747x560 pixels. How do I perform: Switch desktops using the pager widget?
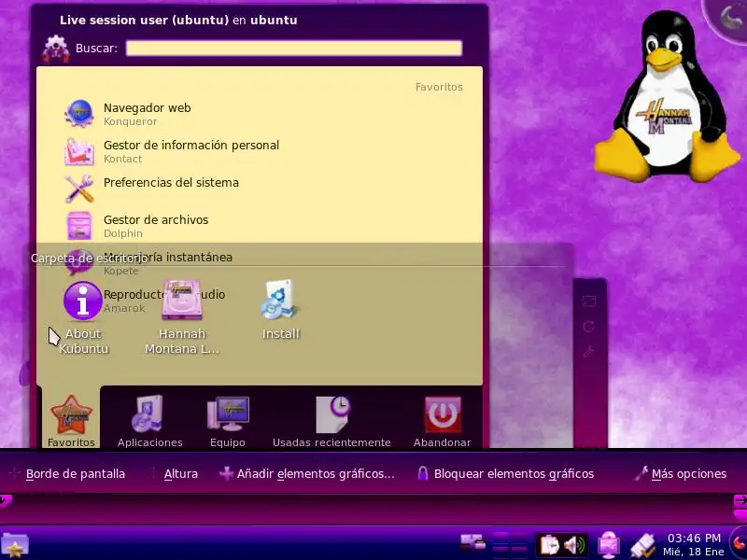pos(509,544)
